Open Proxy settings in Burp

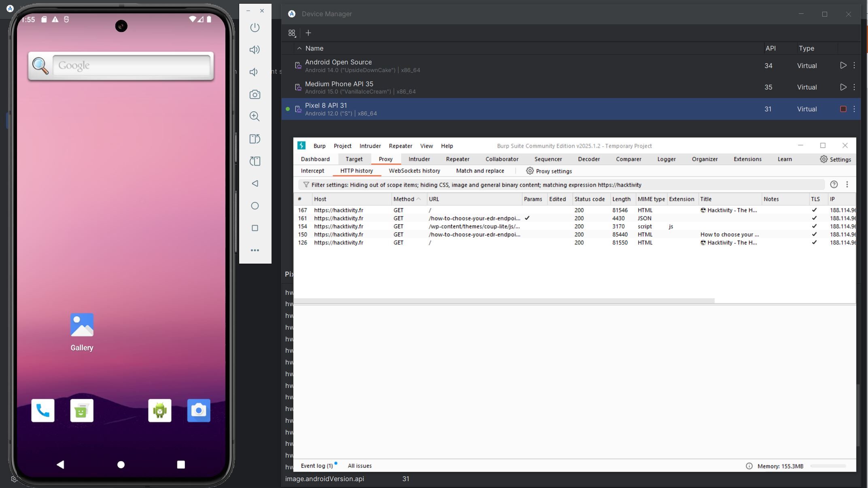(549, 171)
